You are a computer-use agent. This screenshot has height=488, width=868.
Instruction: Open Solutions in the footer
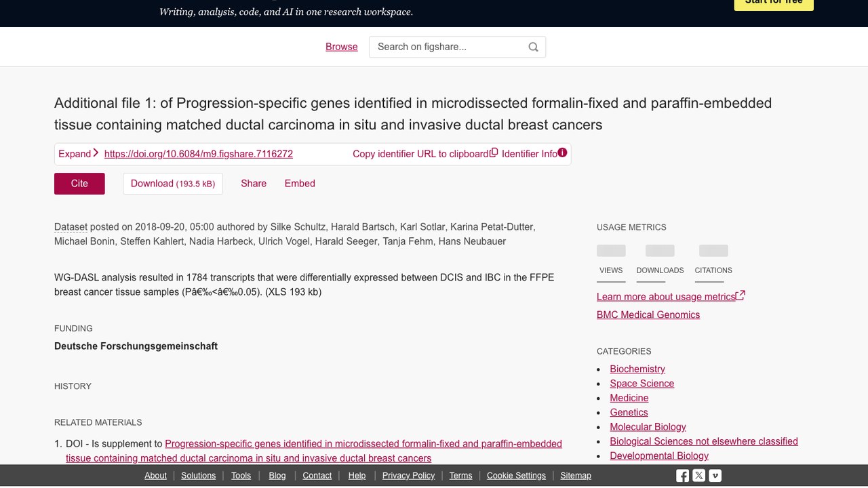199,476
